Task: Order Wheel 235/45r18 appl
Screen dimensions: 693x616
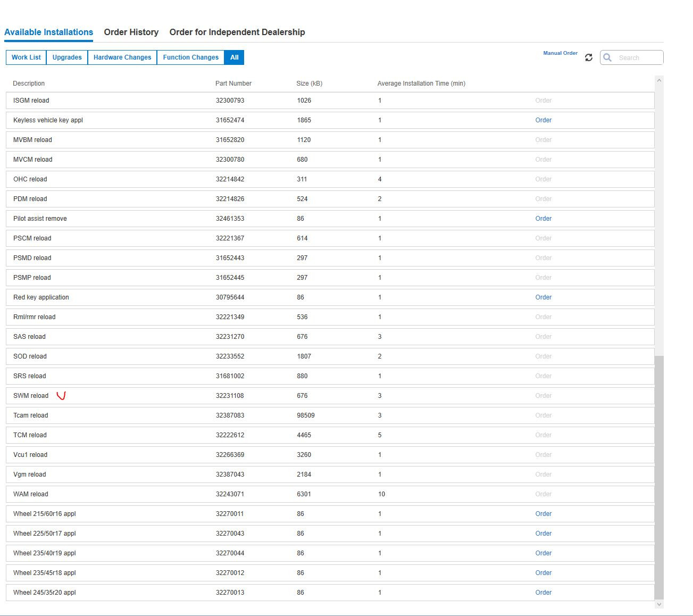Action: coord(543,573)
